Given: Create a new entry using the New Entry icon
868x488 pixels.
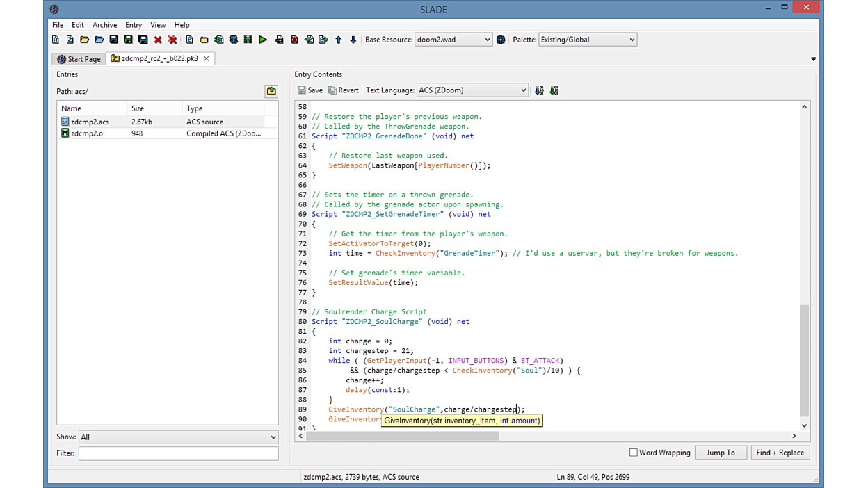Looking at the screenshot, I should (190, 40).
